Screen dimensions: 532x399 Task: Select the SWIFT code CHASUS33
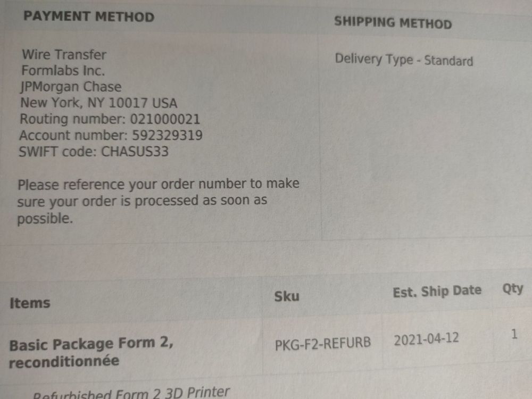[x=135, y=152]
